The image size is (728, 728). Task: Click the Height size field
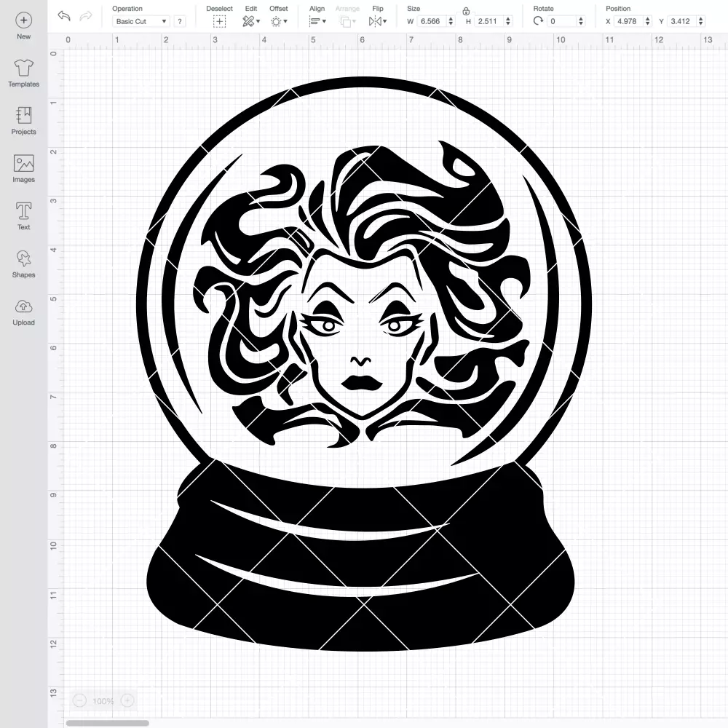pyautogui.click(x=489, y=21)
